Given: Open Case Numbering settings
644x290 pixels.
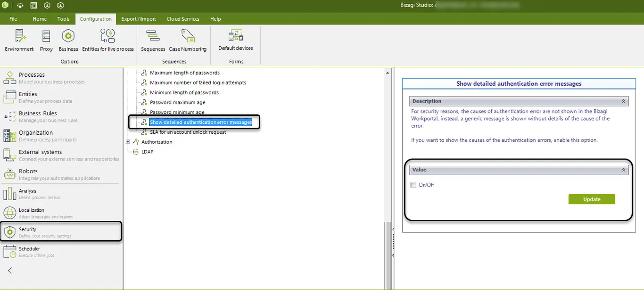Looking at the screenshot, I should [x=188, y=40].
